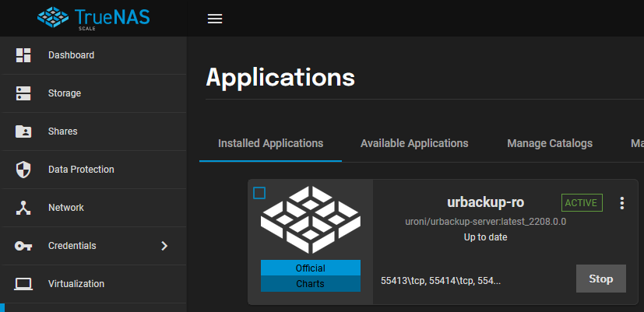Click the Shares folder icon
This screenshot has height=312, width=644.
click(x=23, y=131)
